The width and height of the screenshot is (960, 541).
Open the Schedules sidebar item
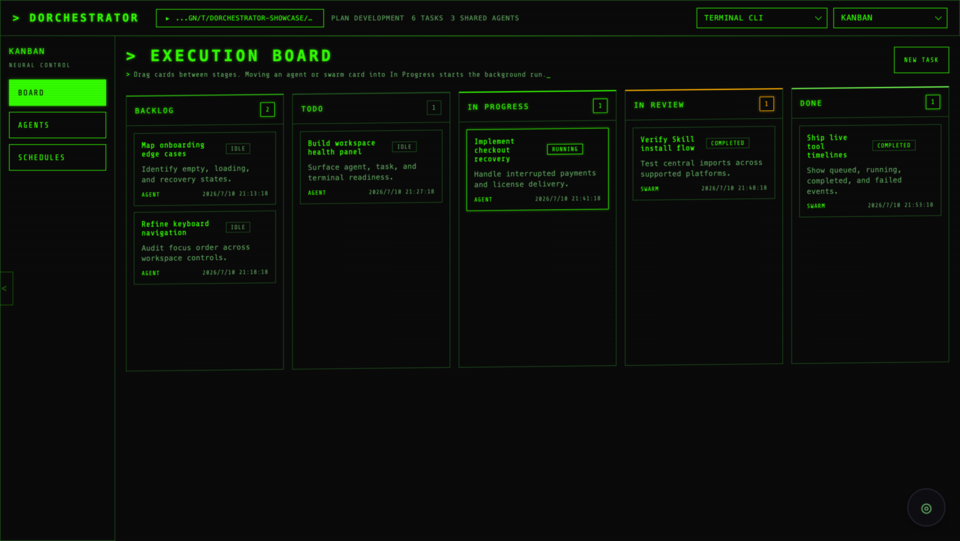click(58, 157)
